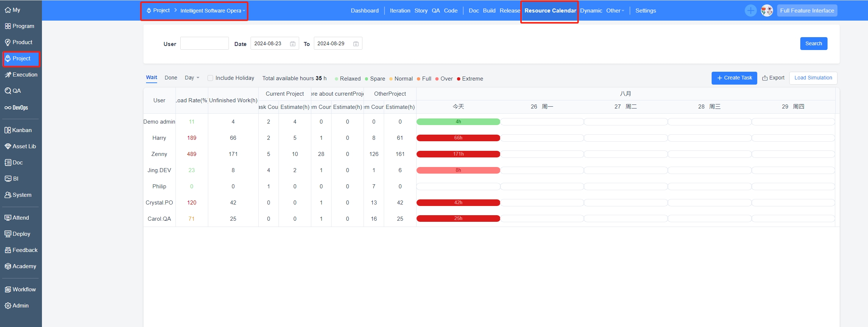The height and width of the screenshot is (327, 868).
Task: Expand the Day view dropdown
Action: 192,78
